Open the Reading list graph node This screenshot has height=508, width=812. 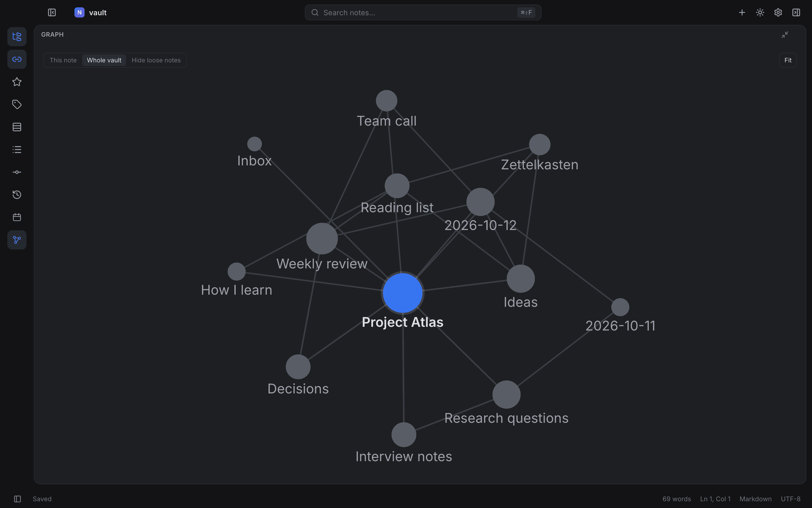coord(397,186)
